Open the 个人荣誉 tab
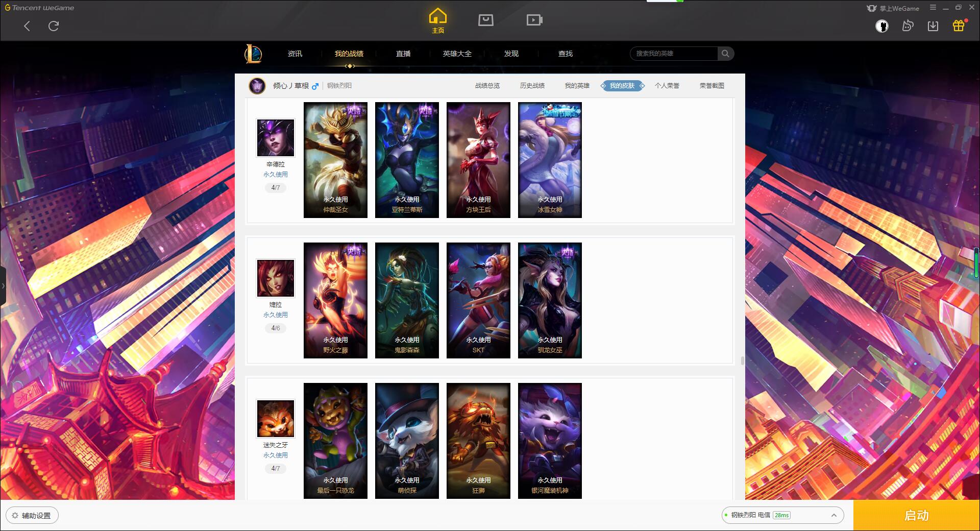Viewport: 980px width, 531px height. (667, 86)
